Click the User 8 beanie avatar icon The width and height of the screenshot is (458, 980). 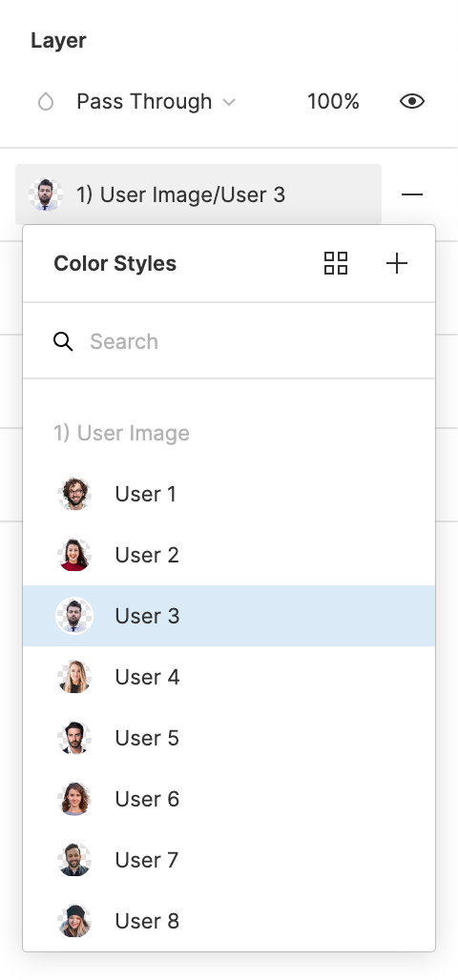(x=74, y=921)
